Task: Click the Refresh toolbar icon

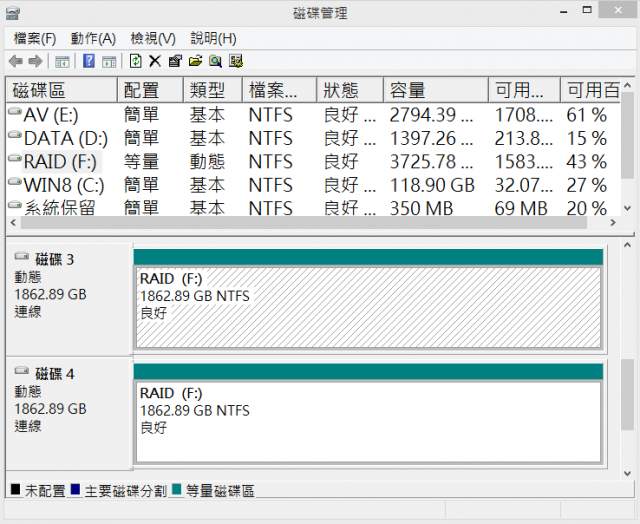Action: (135, 61)
